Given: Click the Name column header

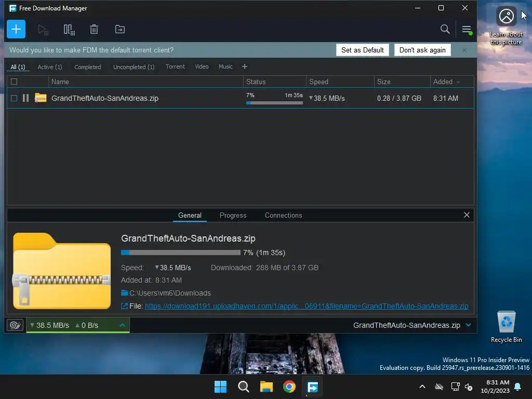Looking at the screenshot, I should tap(146, 82).
